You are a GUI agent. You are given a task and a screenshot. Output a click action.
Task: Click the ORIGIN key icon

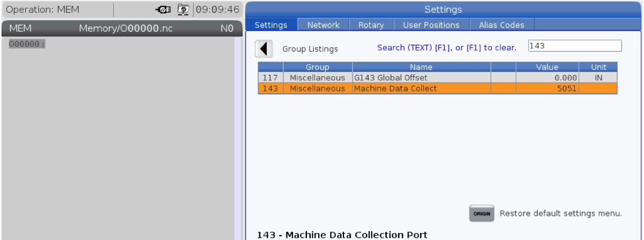481,213
